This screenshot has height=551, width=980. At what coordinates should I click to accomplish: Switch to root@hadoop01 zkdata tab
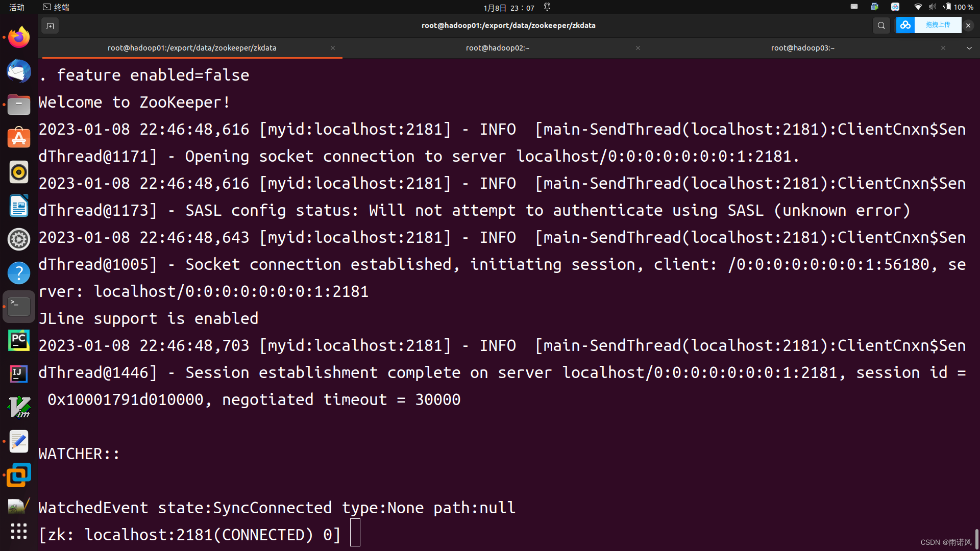192,48
